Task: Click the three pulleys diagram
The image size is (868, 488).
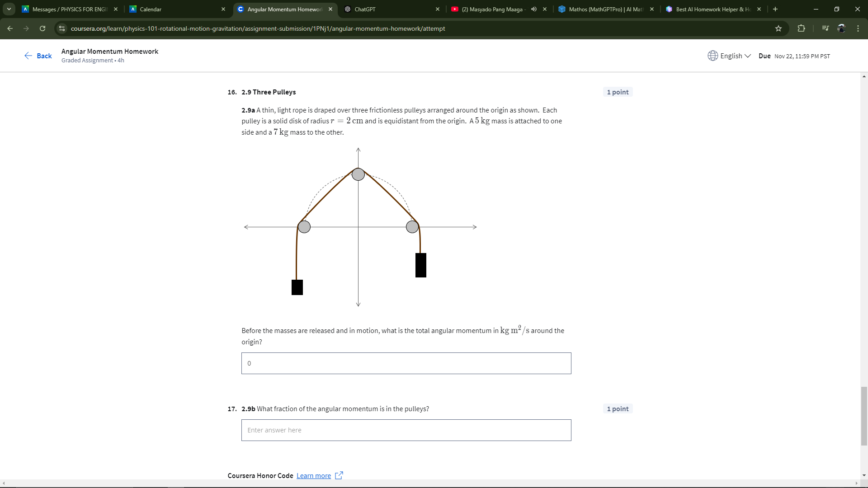Action: (360, 227)
